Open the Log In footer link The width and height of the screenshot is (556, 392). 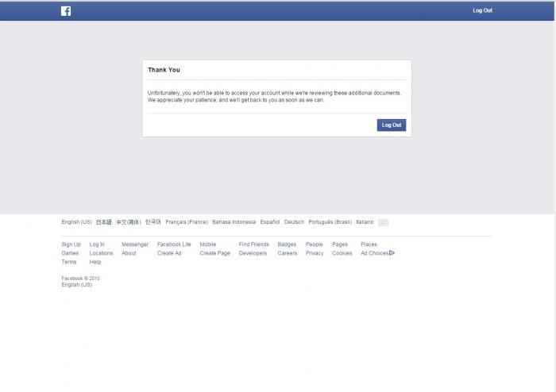tap(97, 244)
